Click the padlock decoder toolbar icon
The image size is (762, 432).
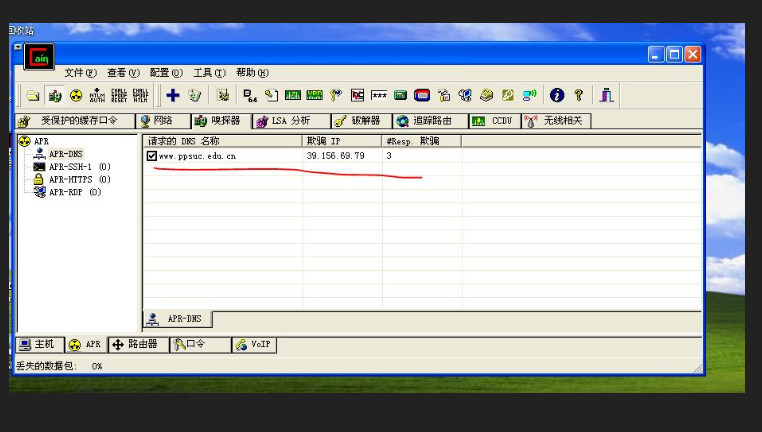point(444,95)
